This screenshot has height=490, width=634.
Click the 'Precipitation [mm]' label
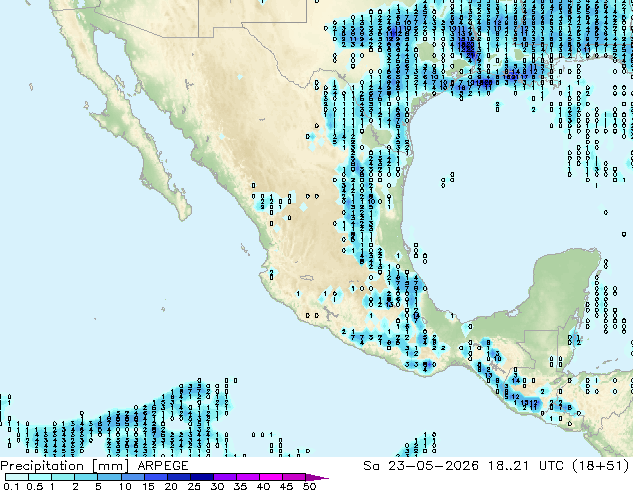tap(65, 466)
